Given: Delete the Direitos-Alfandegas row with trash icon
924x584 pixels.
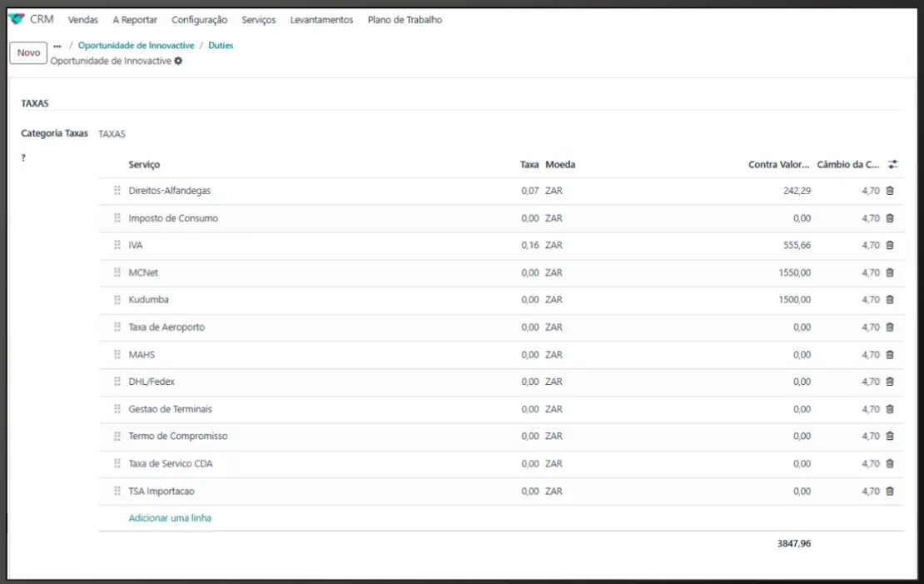Looking at the screenshot, I should pyautogui.click(x=889, y=191).
